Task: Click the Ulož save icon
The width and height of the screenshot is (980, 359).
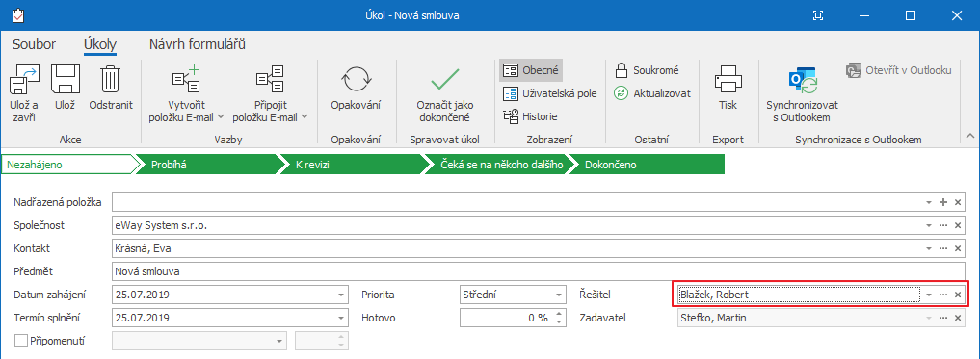Action: [x=65, y=79]
